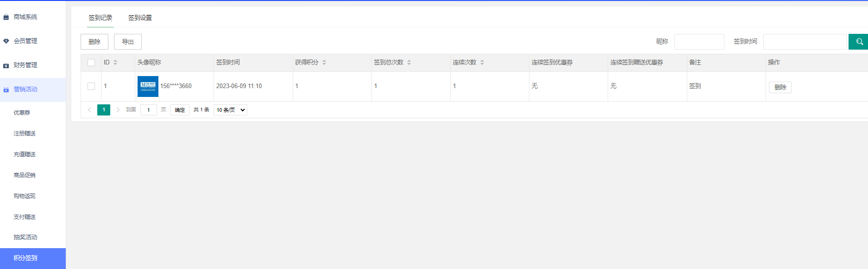This screenshot has width=868, height=269.
Task: Click the 确定 pagination confirm button
Action: [x=180, y=110]
